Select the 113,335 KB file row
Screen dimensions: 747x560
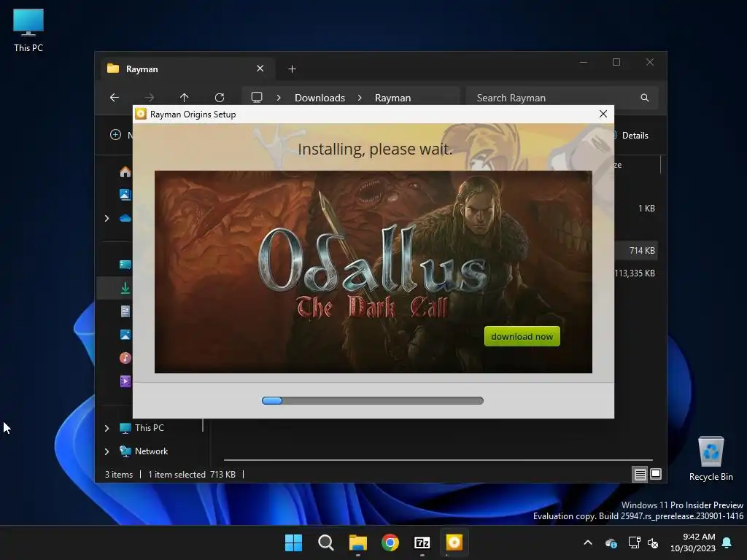pyautogui.click(x=636, y=273)
